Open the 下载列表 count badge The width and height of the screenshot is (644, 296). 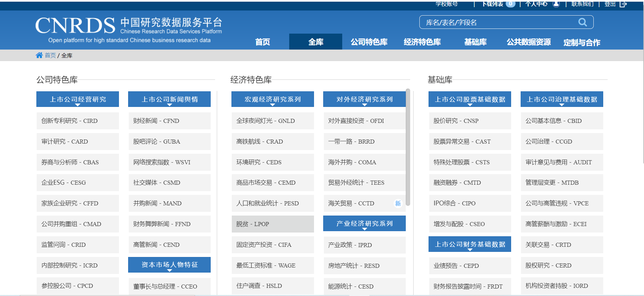tap(510, 4)
